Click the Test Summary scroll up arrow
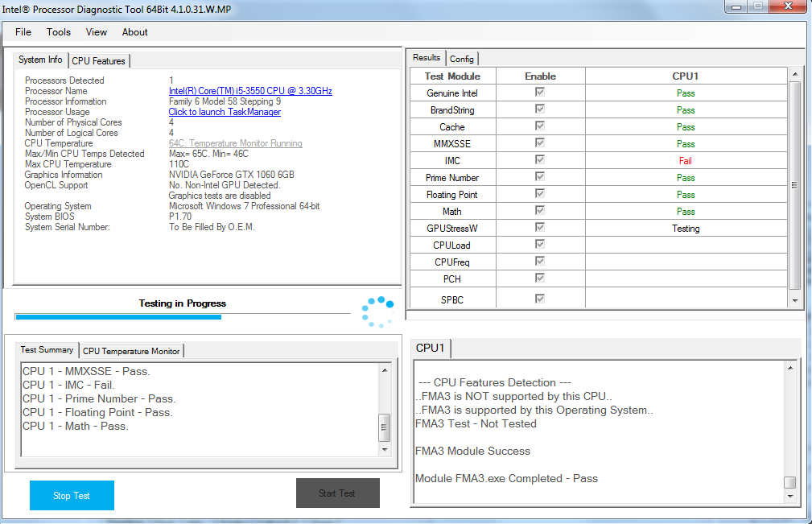This screenshot has height=524, width=812. click(385, 370)
